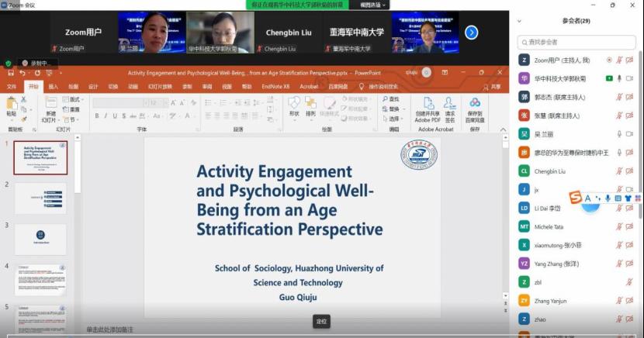Open the 插入 Insert ribbon tab
The width and height of the screenshot is (644, 338).
[x=53, y=87]
